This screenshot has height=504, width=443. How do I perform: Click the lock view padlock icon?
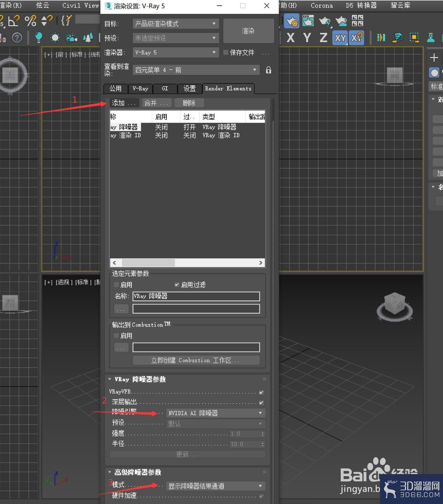pos(268,70)
